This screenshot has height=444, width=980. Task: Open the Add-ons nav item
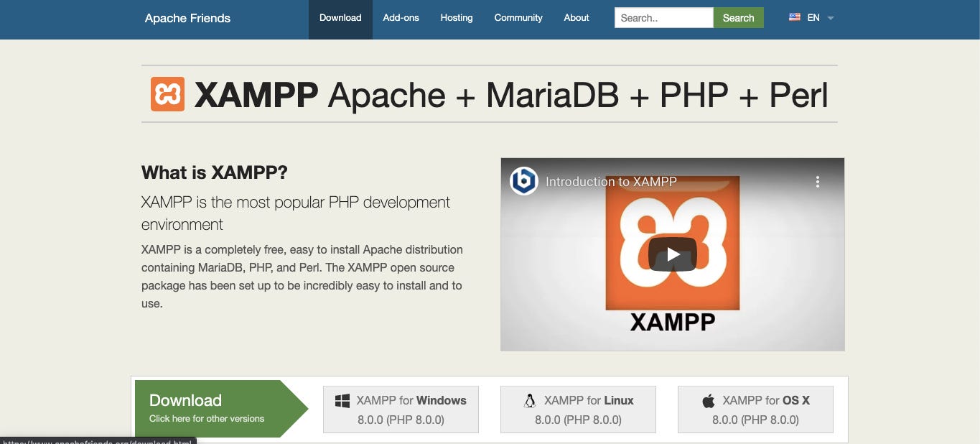click(401, 18)
